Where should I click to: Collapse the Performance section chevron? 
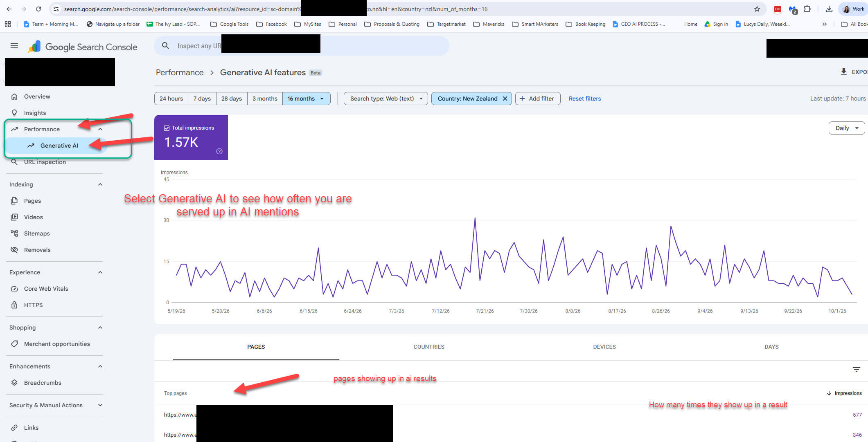tap(100, 129)
